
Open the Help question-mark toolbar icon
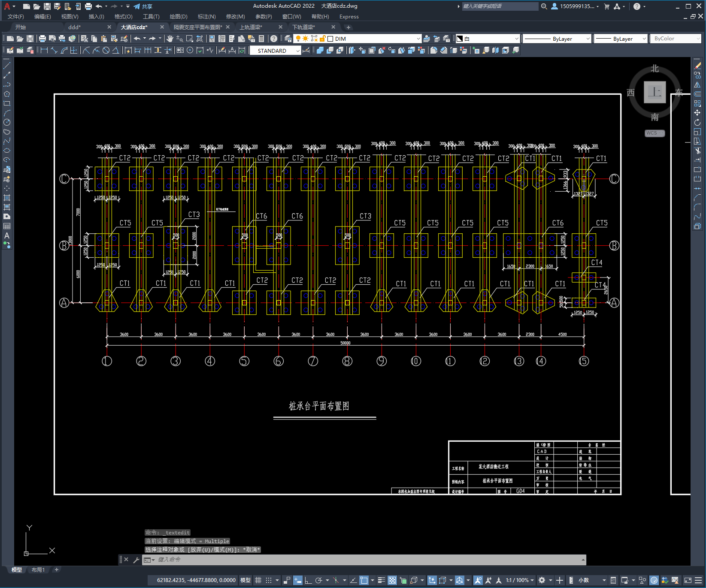274,39
